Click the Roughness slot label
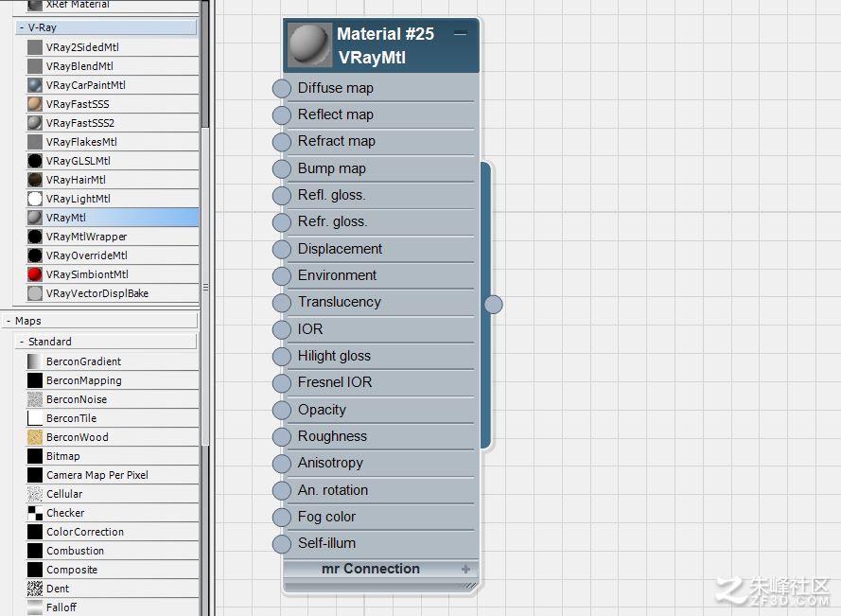841x616 pixels. [332, 436]
